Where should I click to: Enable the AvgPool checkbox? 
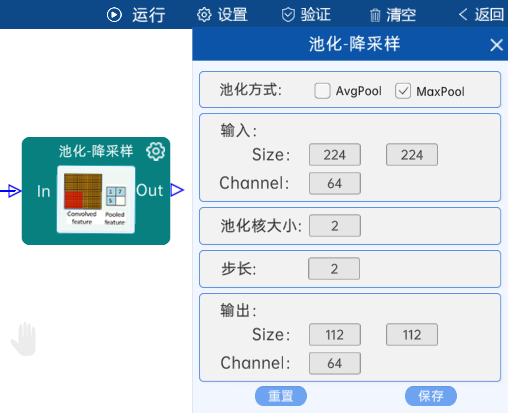[322, 91]
